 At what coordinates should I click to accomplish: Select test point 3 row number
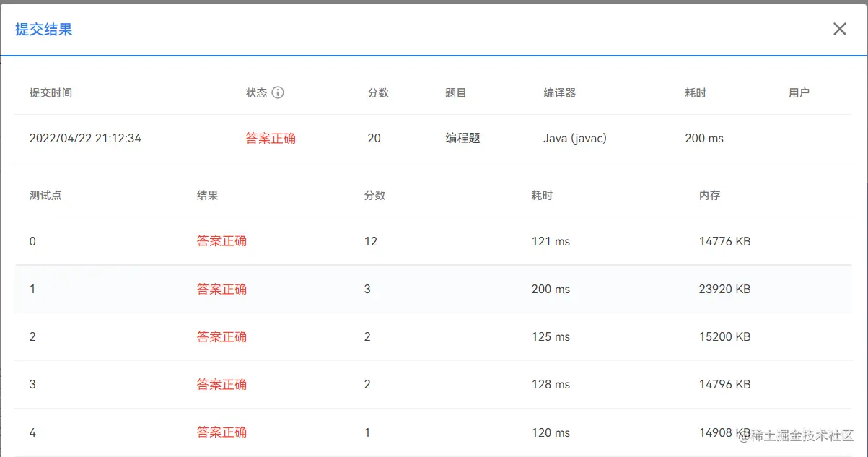click(32, 384)
